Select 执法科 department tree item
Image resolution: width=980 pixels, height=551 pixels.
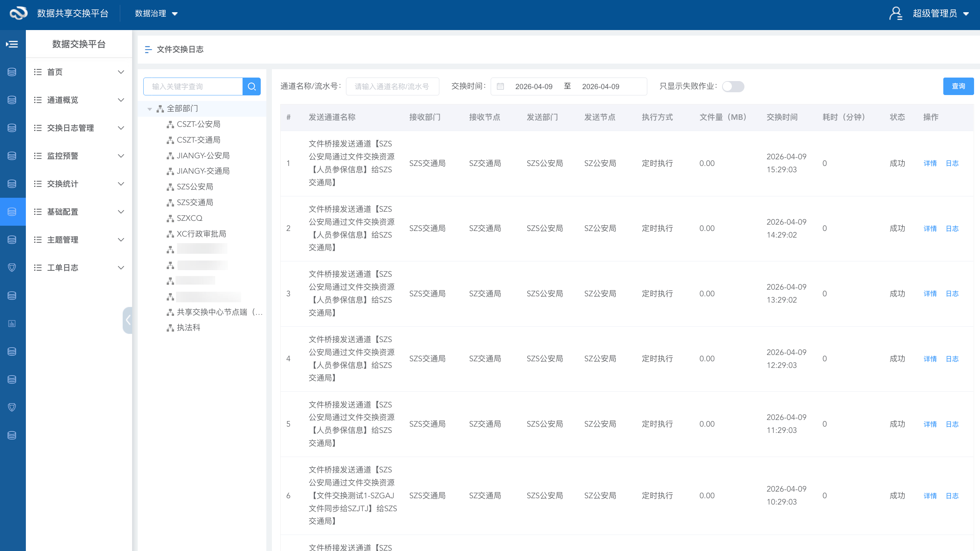(188, 327)
